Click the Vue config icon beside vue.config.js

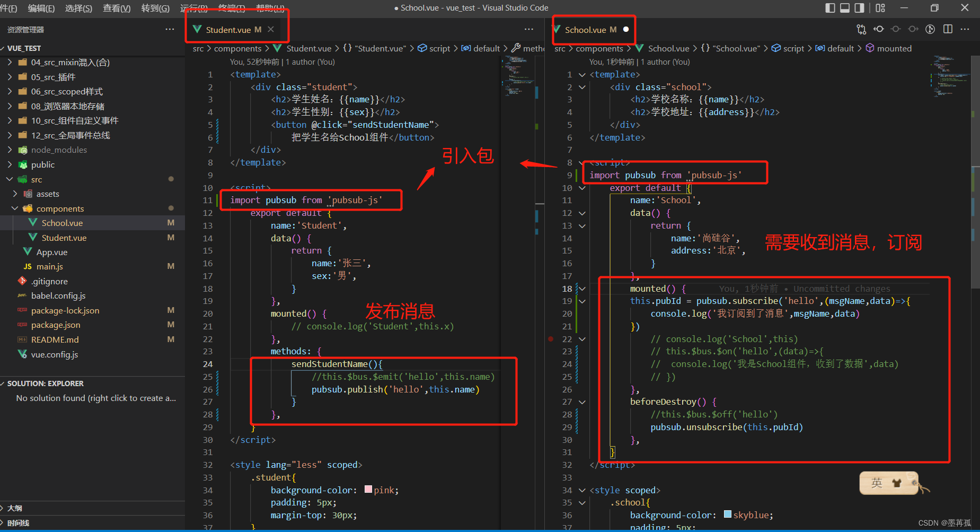point(22,354)
